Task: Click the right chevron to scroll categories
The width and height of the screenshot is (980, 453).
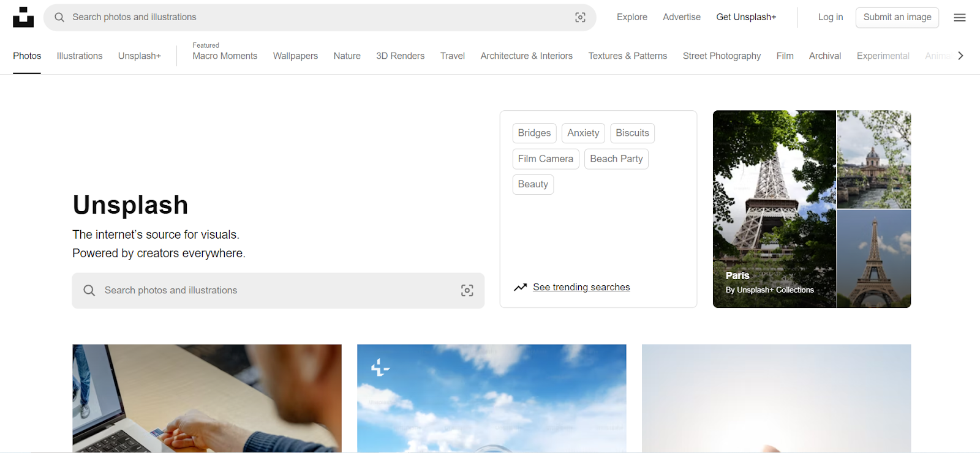Action: click(960, 56)
